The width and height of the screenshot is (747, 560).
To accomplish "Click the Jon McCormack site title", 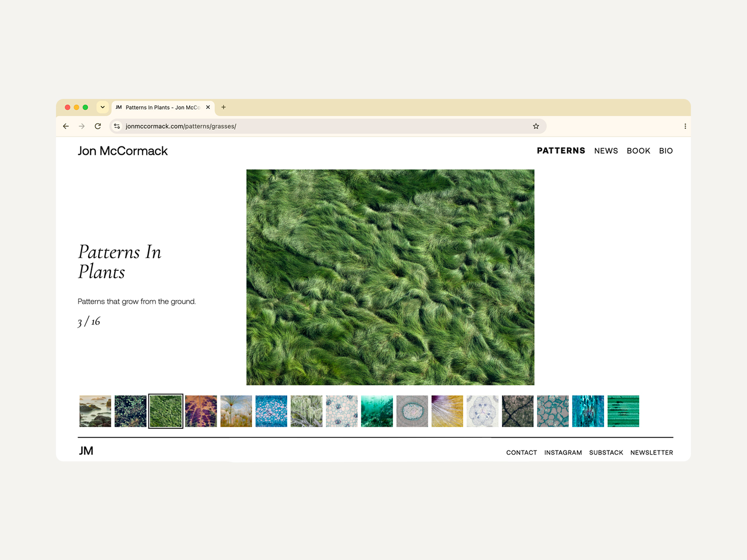I will coord(122,151).
